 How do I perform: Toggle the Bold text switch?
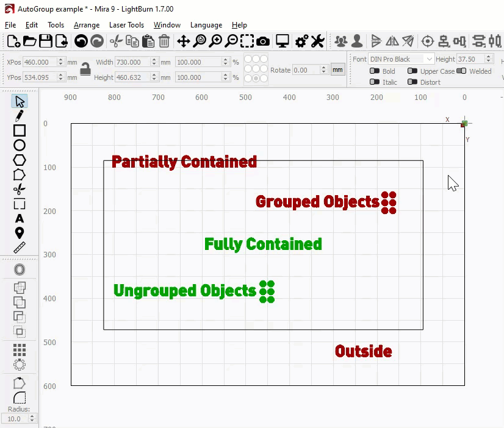[375, 71]
